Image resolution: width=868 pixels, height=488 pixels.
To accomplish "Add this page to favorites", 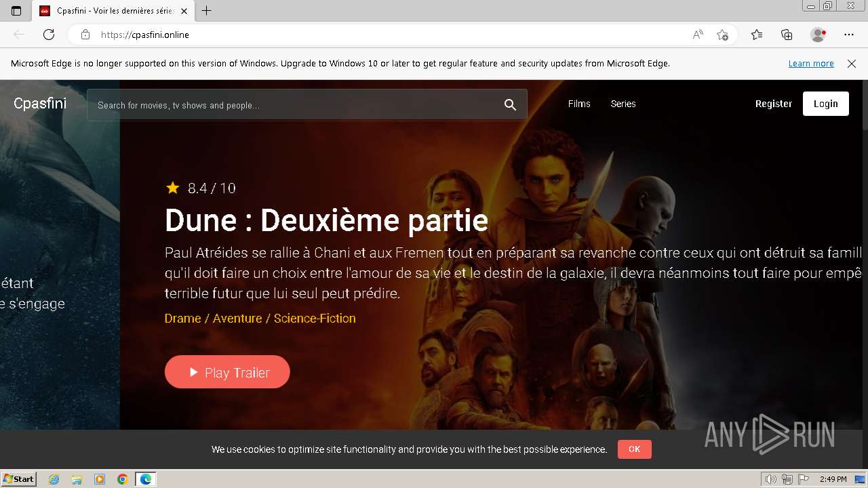I will 722,35.
